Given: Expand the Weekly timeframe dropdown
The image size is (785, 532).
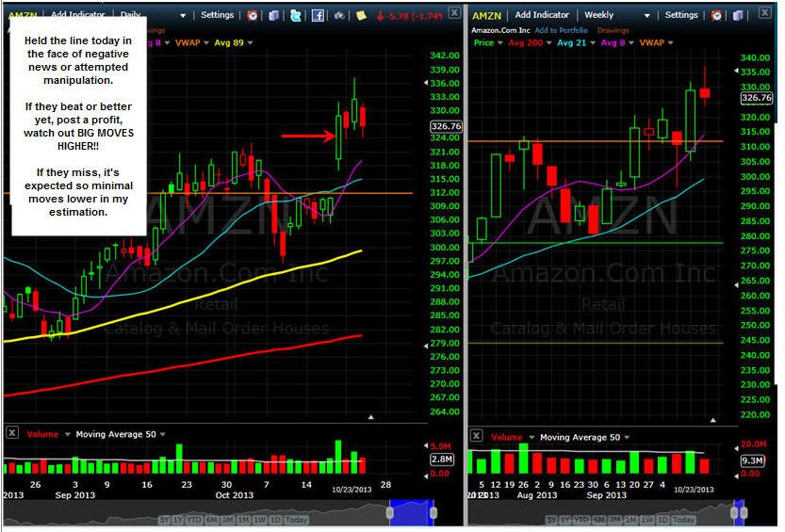Looking at the screenshot, I should (x=646, y=16).
